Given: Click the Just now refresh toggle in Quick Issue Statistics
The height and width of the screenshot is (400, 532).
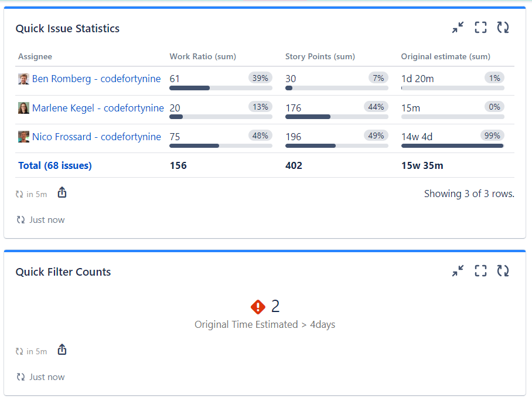Looking at the screenshot, I should (x=20, y=219).
